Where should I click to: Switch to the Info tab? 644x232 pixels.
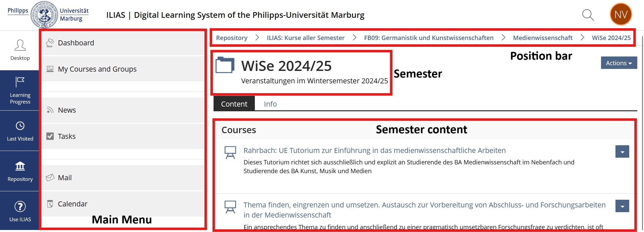click(x=270, y=104)
